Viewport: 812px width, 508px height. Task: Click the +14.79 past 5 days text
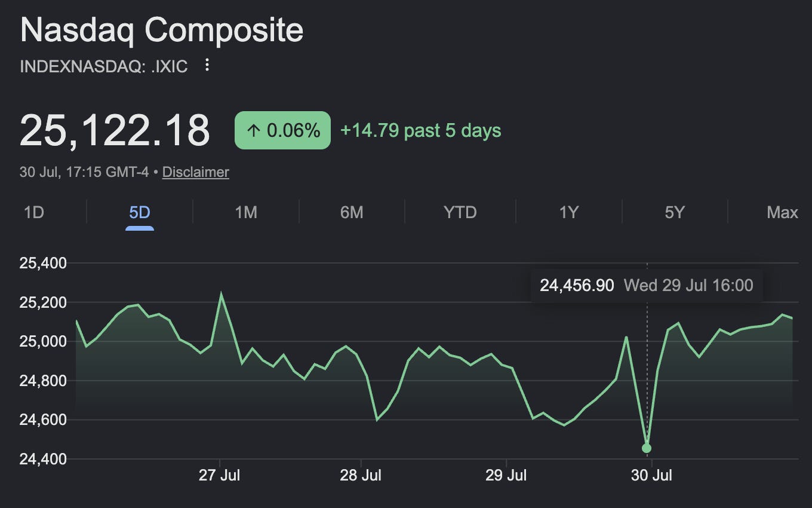click(420, 130)
